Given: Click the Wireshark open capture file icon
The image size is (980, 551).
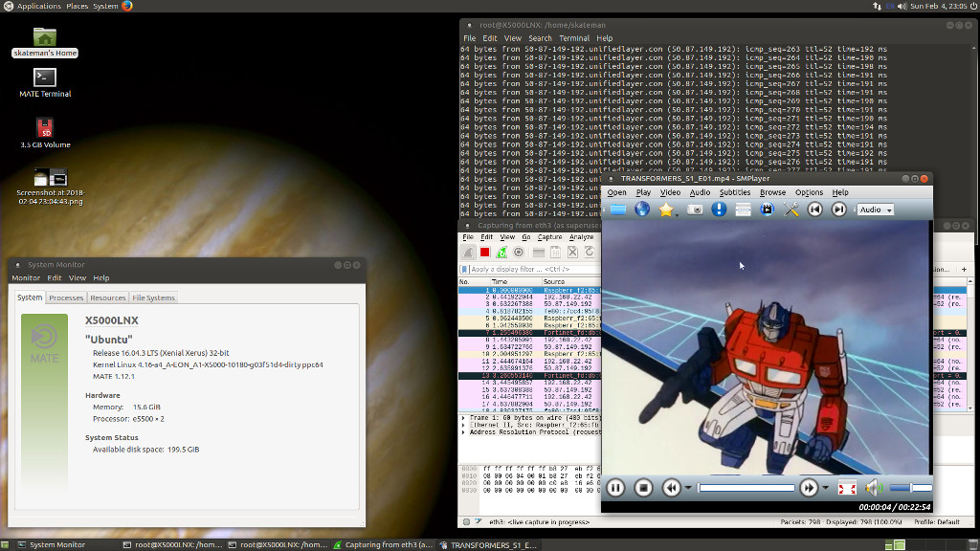Looking at the screenshot, I should click(x=538, y=253).
